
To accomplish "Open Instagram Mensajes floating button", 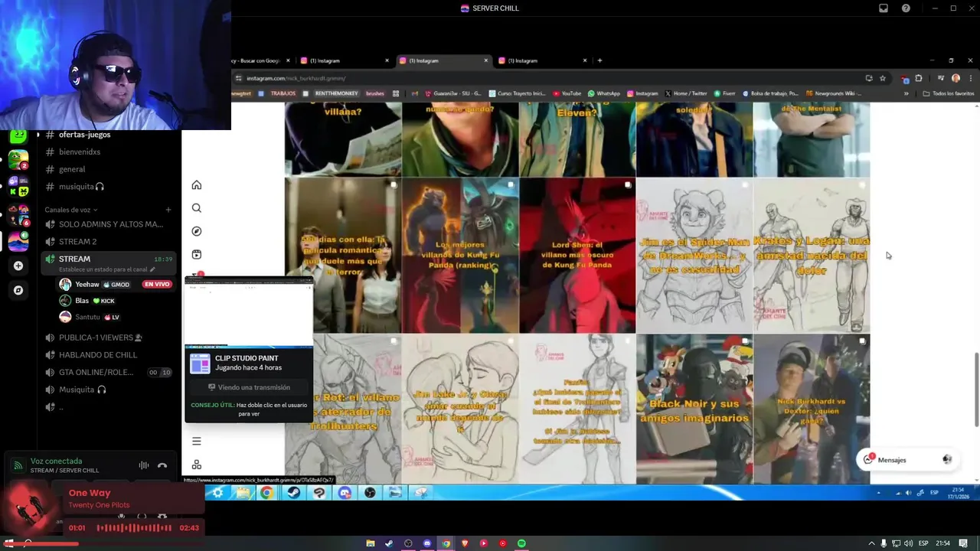I will click(x=907, y=459).
